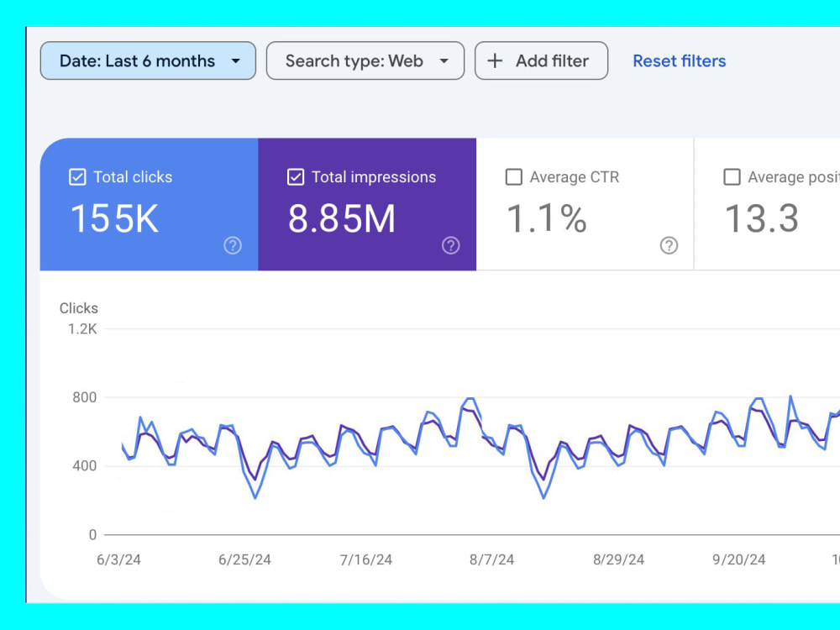This screenshot has width=840, height=630.
Task: Open help icon on Total clicks card
Action: [233, 245]
